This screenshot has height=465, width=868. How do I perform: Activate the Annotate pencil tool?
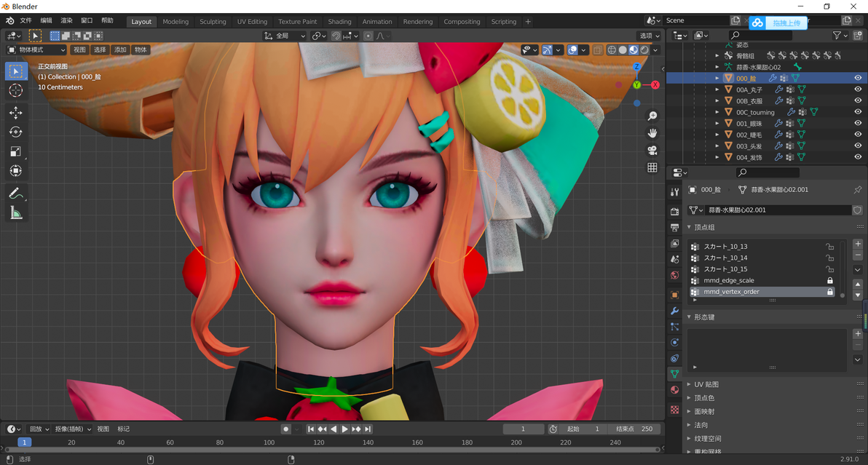pyautogui.click(x=15, y=194)
